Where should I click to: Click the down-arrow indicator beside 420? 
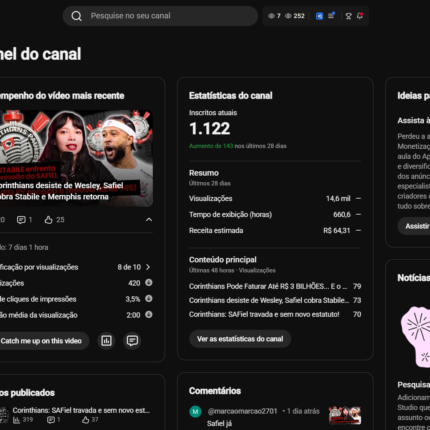click(149, 283)
